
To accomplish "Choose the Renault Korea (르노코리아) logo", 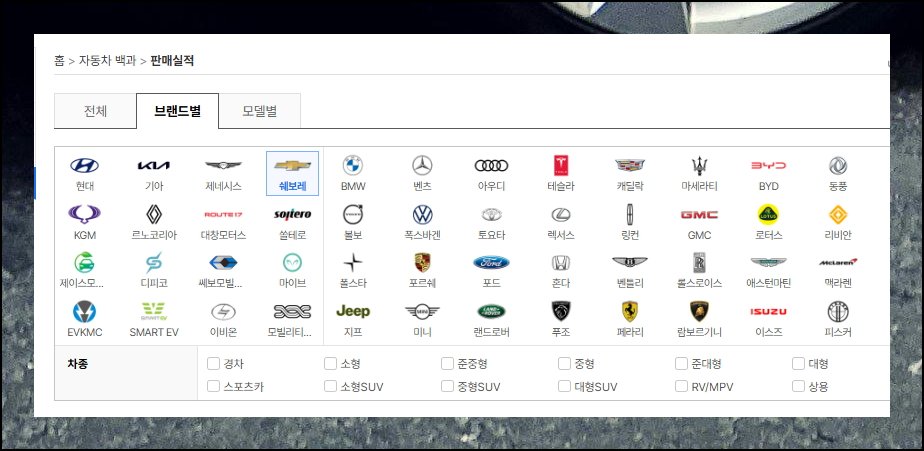I will pos(154,214).
